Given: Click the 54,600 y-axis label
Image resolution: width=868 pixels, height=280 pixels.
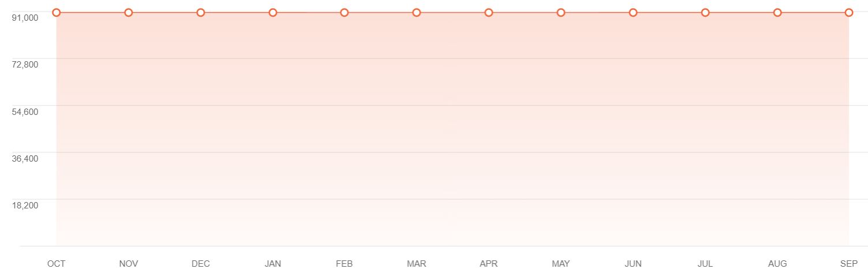Looking at the screenshot, I should click(x=25, y=111).
